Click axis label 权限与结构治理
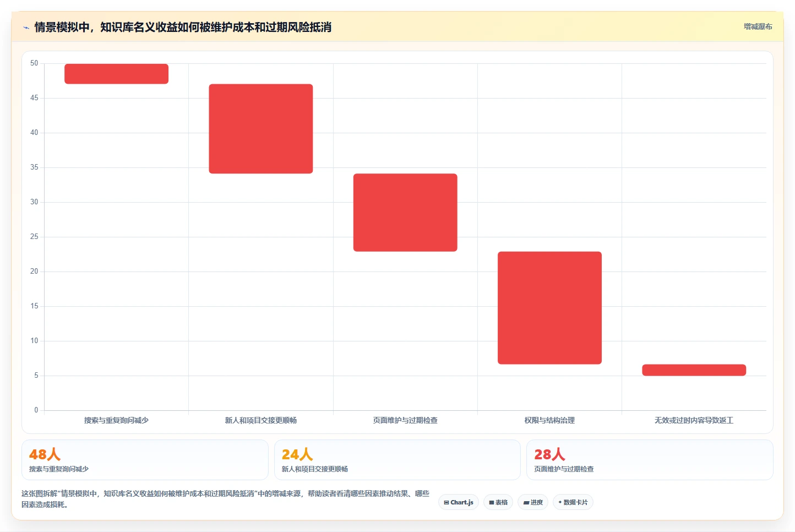This screenshot has height=532, width=795. tap(549, 420)
